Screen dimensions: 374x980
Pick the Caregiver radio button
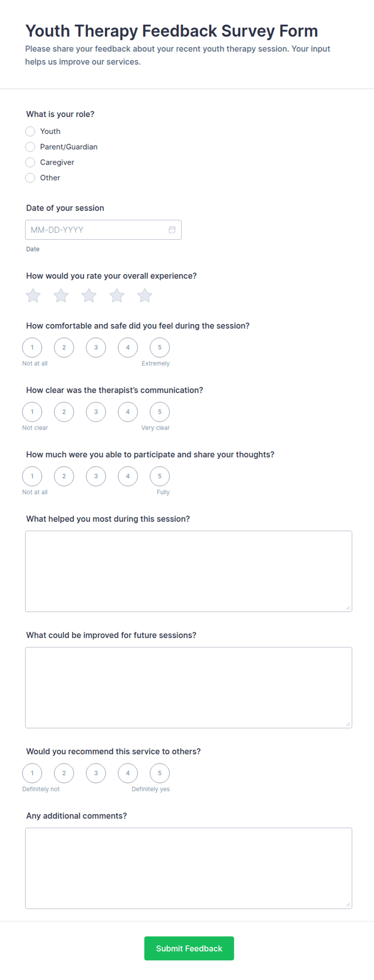pyautogui.click(x=30, y=162)
